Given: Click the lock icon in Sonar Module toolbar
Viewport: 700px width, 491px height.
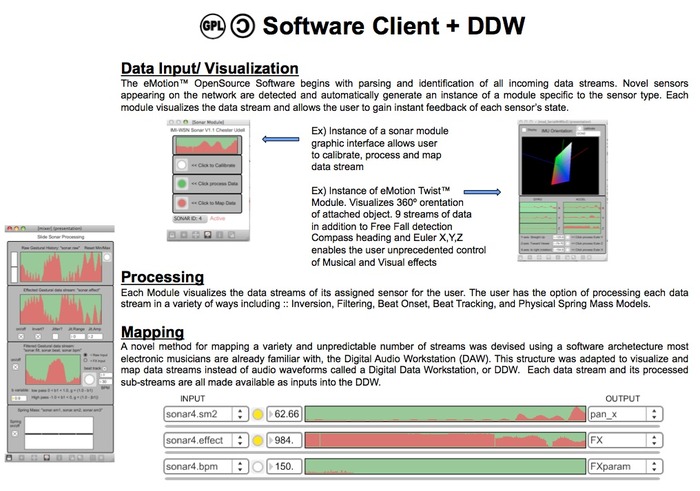Looking at the screenshot, I should point(172,235).
